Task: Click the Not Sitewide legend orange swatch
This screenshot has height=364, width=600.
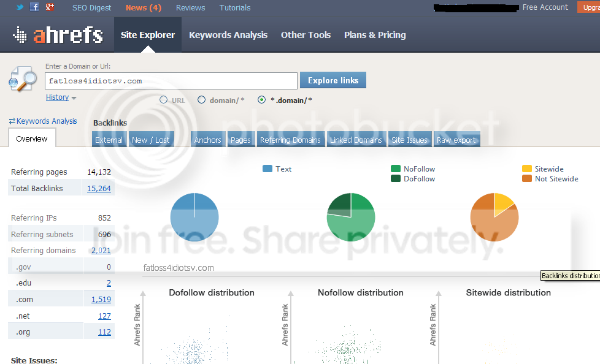Action: (527, 178)
